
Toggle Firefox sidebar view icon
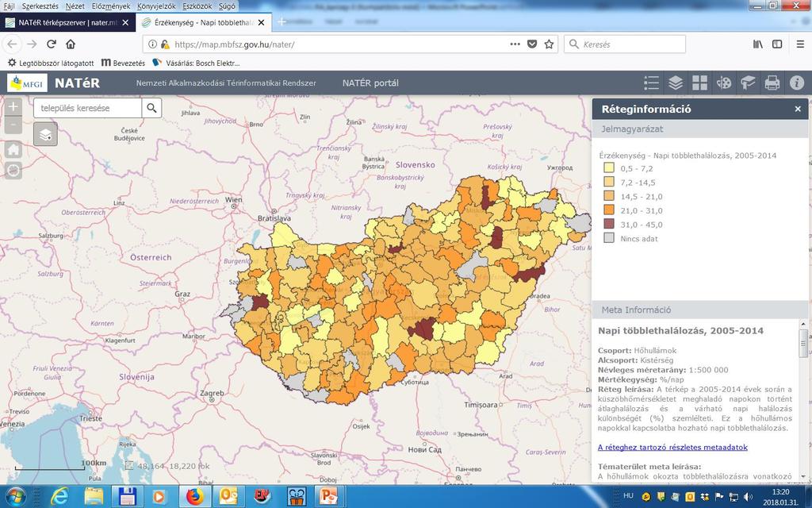[x=777, y=44]
